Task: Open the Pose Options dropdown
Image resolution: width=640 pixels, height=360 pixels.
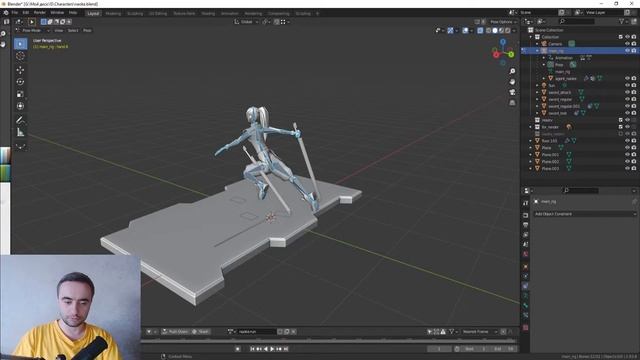Action: 503,22
